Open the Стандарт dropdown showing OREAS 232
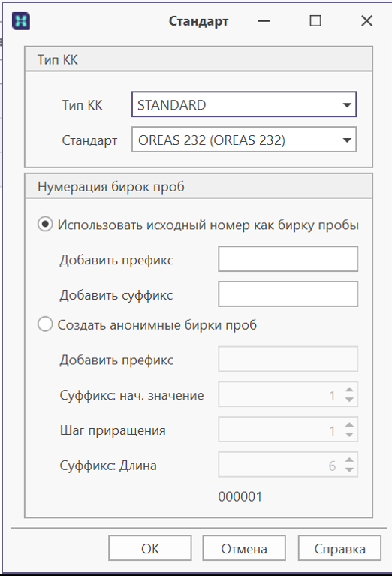This screenshot has height=576, width=392. (x=244, y=140)
